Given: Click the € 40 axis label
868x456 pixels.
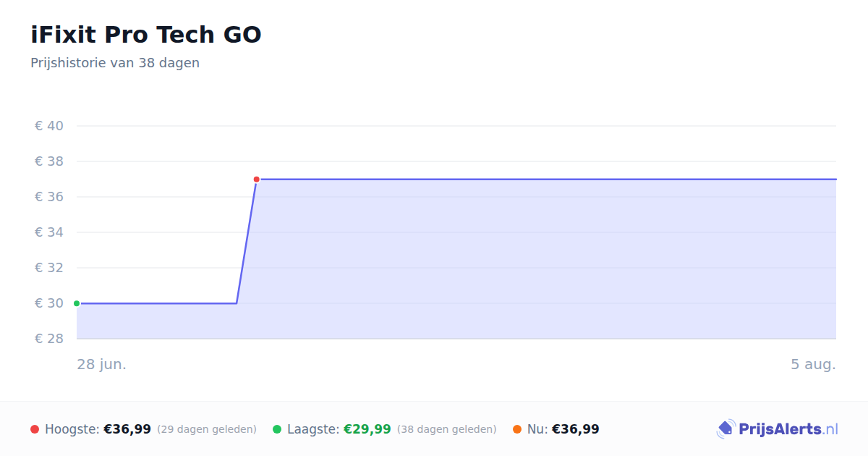Looking at the screenshot, I should tap(49, 126).
